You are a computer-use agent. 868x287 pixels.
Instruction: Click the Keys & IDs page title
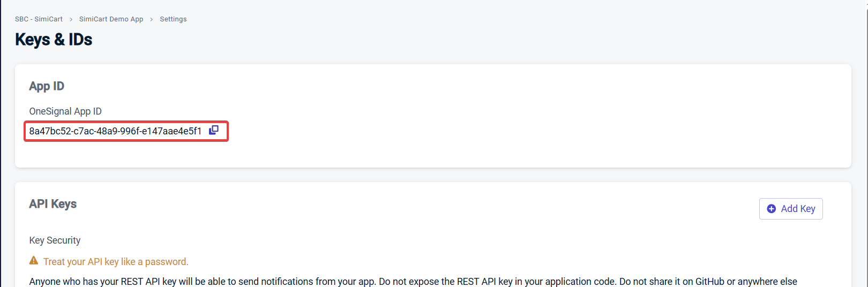(54, 40)
